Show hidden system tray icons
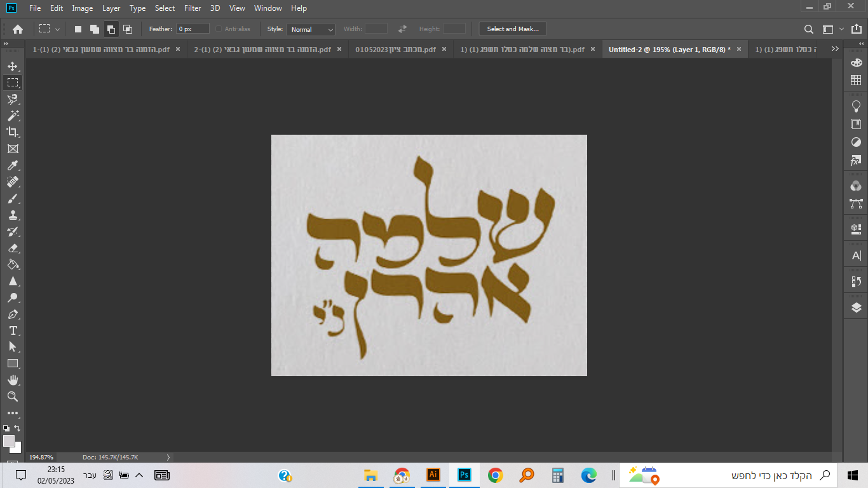868x488 pixels. [140, 475]
